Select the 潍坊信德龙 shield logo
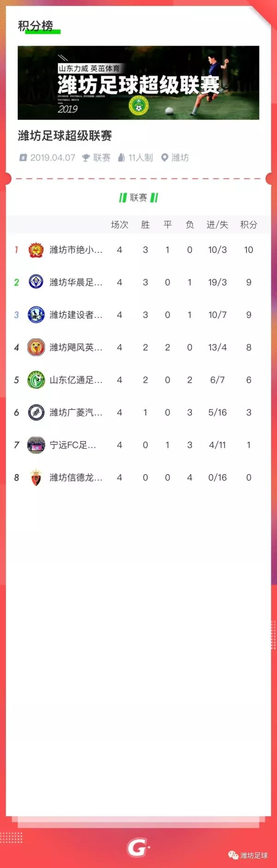 [36, 477]
